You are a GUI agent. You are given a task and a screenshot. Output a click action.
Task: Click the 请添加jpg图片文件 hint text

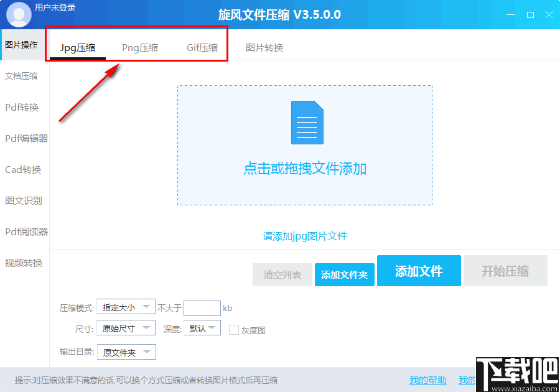tap(305, 236)
